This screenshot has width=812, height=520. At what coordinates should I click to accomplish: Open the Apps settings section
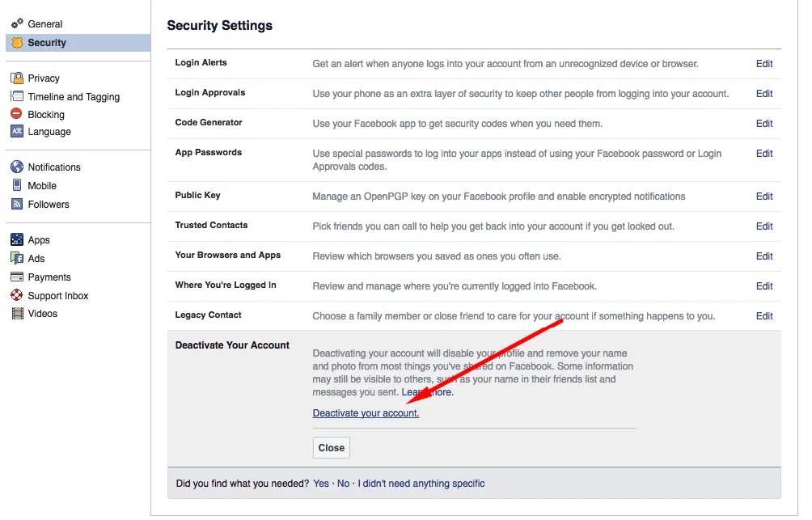39,240
